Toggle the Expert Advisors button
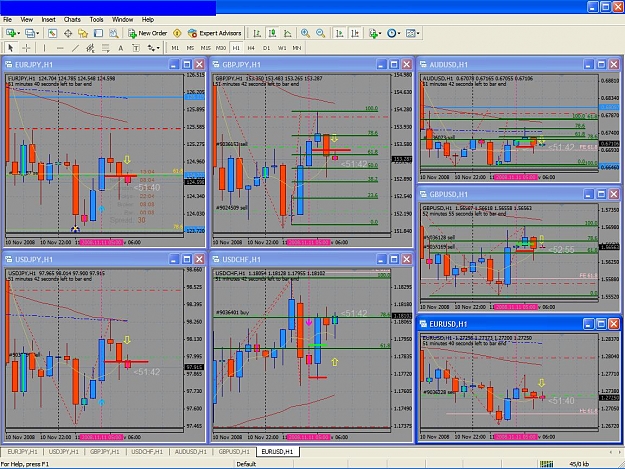 (214, 33)
